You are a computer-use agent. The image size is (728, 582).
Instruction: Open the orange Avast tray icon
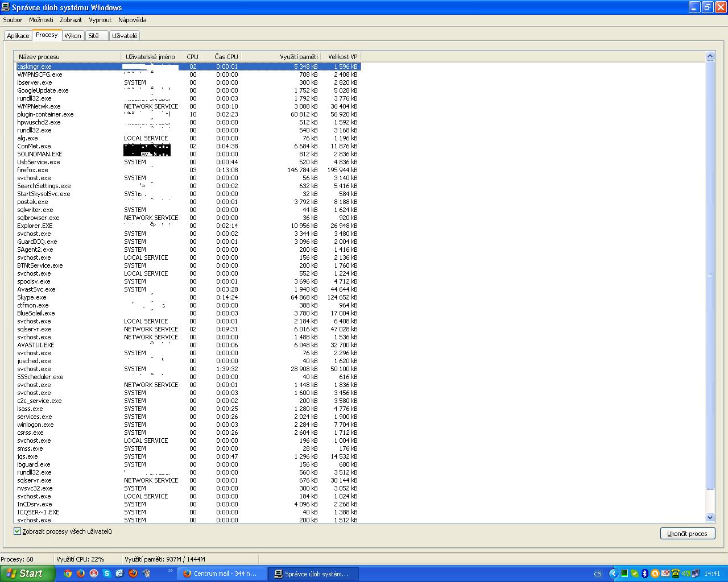655,573
